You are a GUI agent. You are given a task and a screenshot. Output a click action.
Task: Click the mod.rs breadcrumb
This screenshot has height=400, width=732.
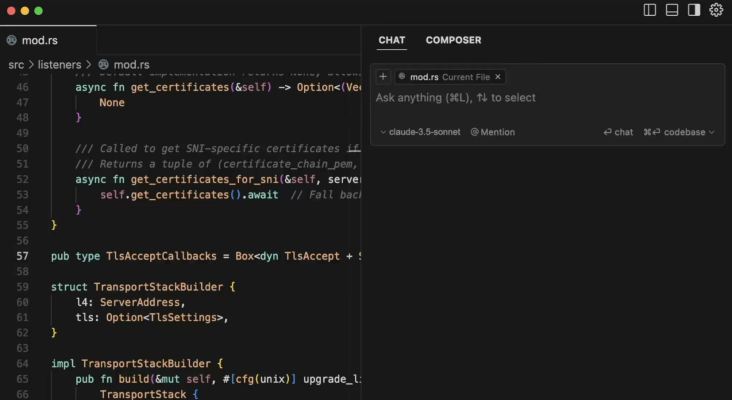pyautogui.click(x=131, y=64)
